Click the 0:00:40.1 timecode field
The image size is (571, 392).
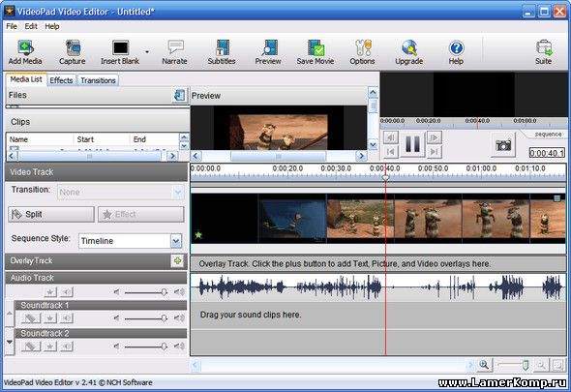(547, 153)
